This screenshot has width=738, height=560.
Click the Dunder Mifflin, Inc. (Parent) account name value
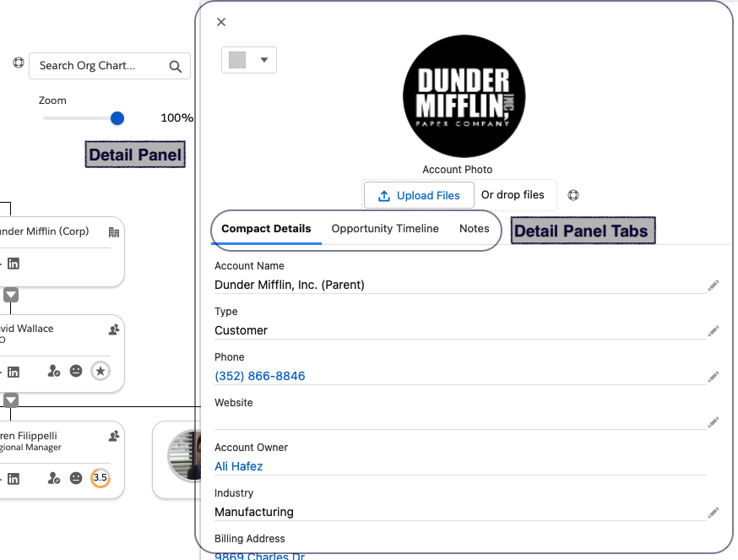[290, 285]
